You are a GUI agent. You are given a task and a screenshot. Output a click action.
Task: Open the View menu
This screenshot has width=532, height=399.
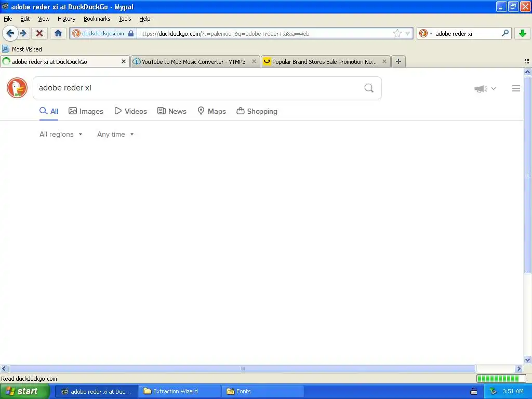coord(44,19)
